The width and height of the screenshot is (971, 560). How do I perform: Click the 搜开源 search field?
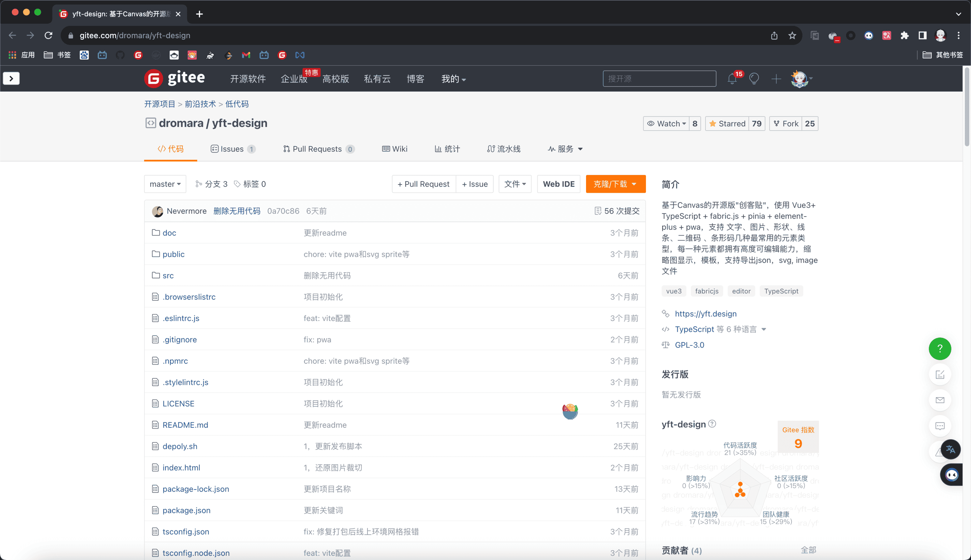pos(659,78)
